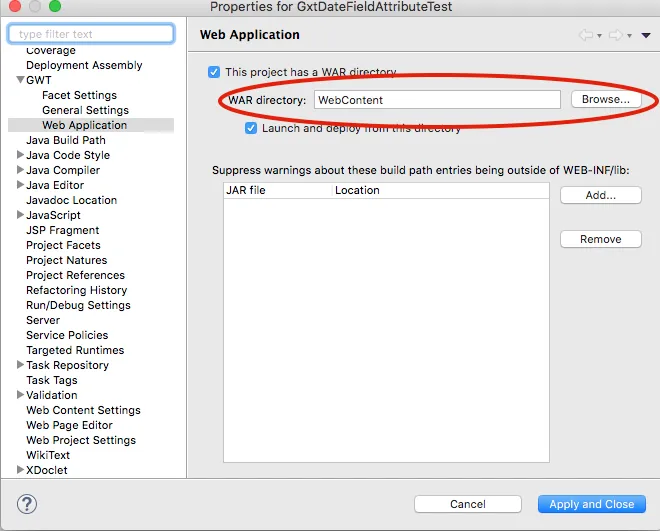Expand the Java Compiler node
660x531 pixels.
[x=20, y=170]
